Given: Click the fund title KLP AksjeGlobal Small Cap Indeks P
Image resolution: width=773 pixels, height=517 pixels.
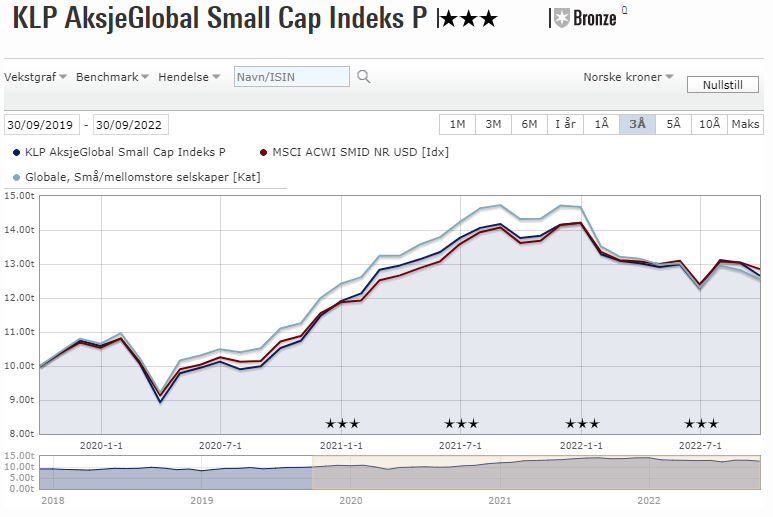Looking at the screenshot, I should (220, 18).
